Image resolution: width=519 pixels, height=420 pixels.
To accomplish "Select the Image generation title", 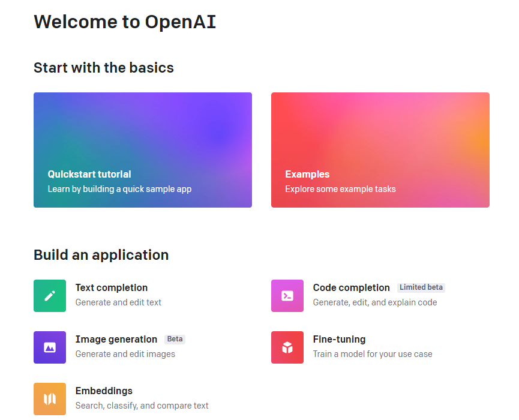I will pos(116,340).
